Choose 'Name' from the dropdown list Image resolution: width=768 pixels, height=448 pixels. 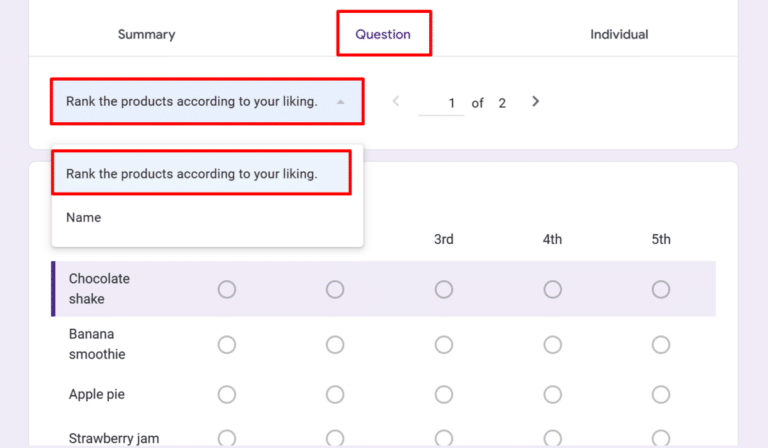tap(84, 217)
